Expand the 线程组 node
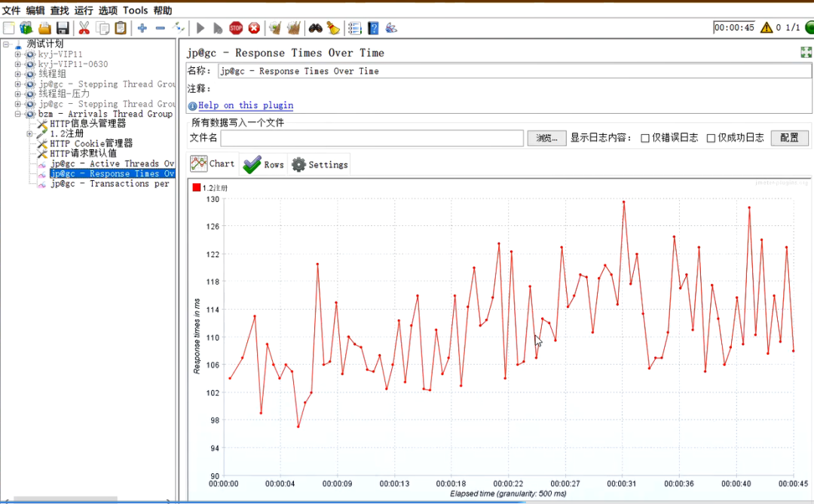This screenshot has width=814, height=504. (x=17, y=75)
